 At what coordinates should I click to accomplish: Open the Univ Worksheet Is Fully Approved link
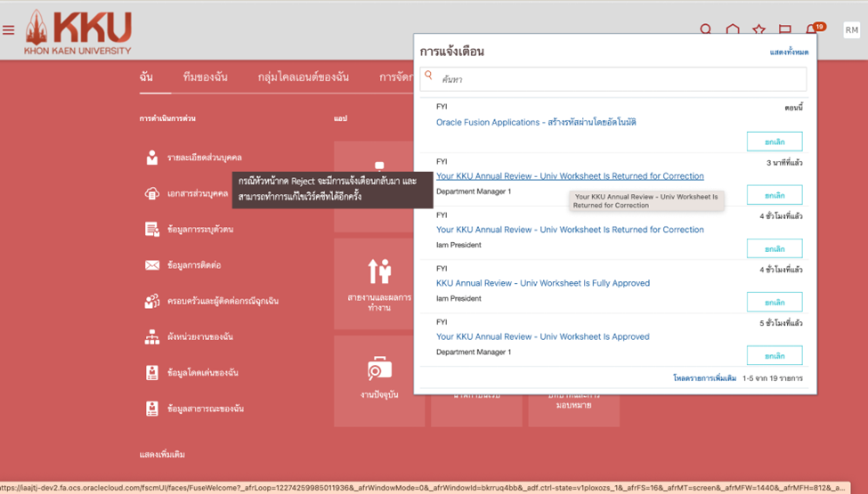542,283
